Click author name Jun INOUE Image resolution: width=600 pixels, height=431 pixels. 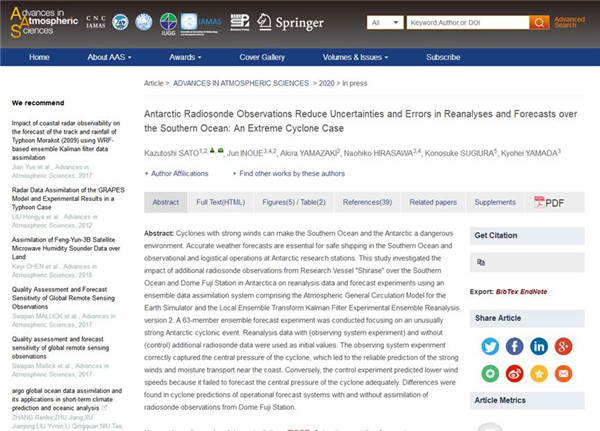tap(245, 153)
